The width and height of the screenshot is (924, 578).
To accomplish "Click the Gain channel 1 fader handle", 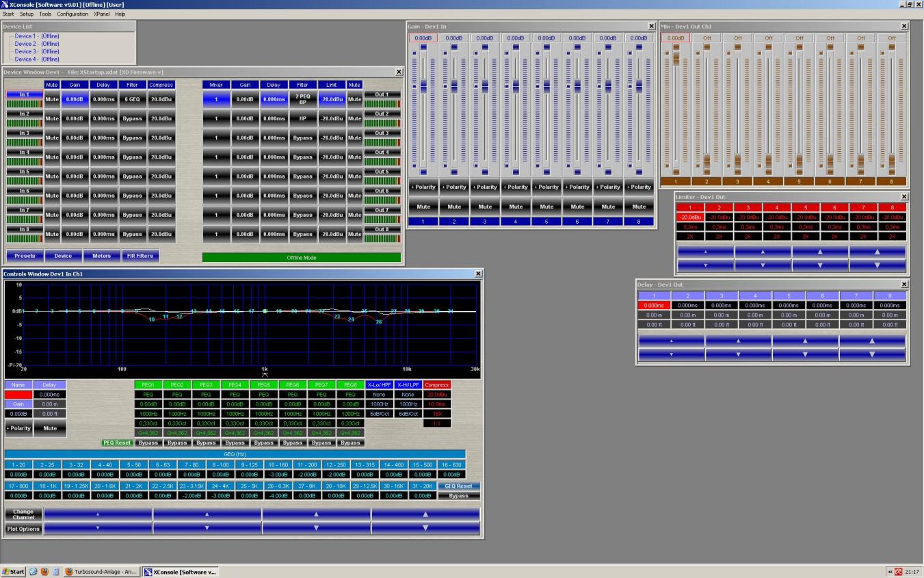I will pos(423,85).
